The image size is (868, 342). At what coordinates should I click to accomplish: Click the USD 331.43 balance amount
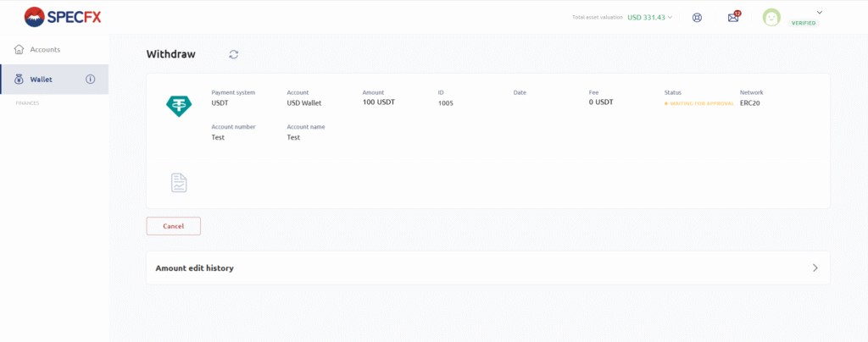pyautogui.click(x=646, y=17)
